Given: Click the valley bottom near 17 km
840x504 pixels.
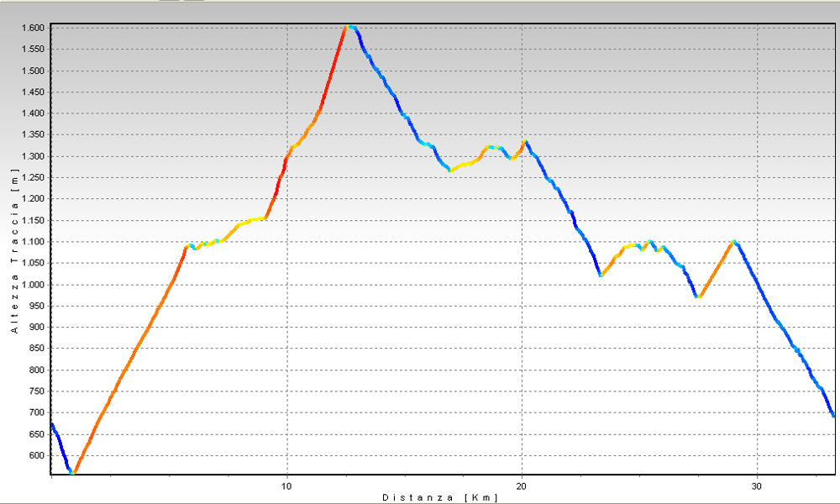Looking at the screenshot, I should tap(451, 171).
